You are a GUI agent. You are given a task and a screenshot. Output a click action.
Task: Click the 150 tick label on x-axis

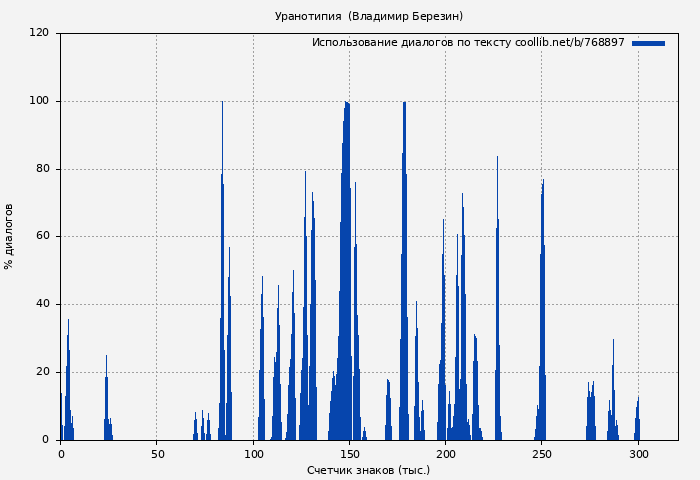[x=349, y=454]
